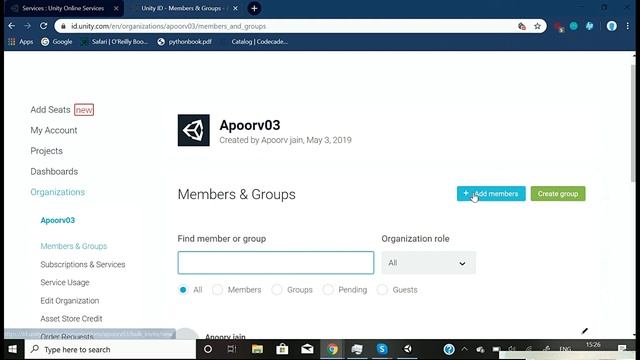Click the Unity organization logo
This screenshot has width=640, height=360.
tap(193, 130)
